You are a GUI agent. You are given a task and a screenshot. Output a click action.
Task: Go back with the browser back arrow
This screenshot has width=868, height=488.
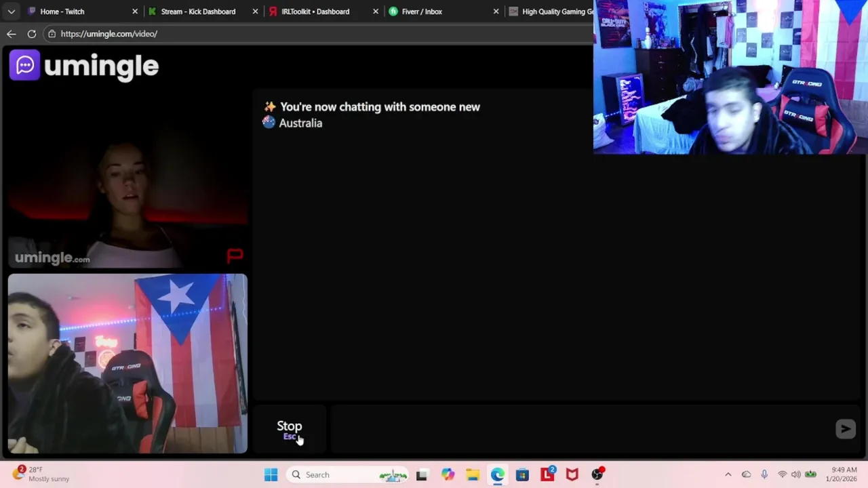(x=12, y=34)
